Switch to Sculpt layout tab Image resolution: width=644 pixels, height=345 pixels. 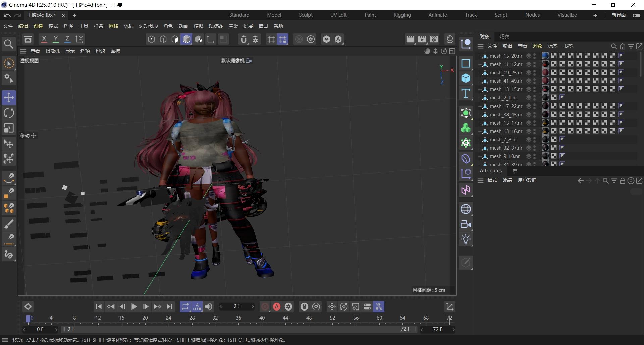306,15
